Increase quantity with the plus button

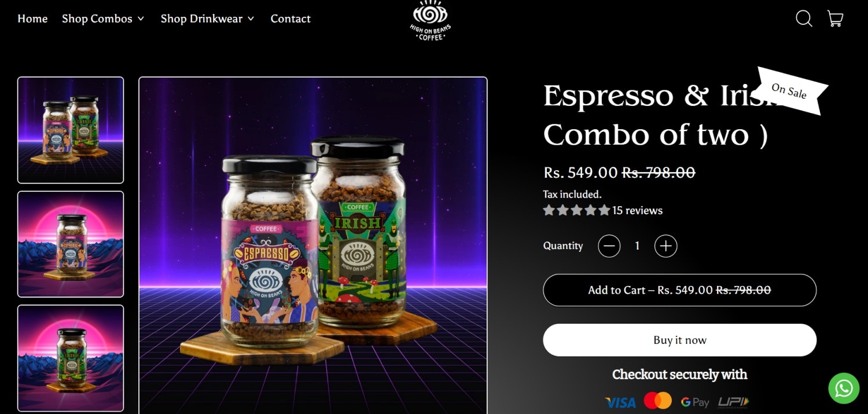[x=665, y=246]
